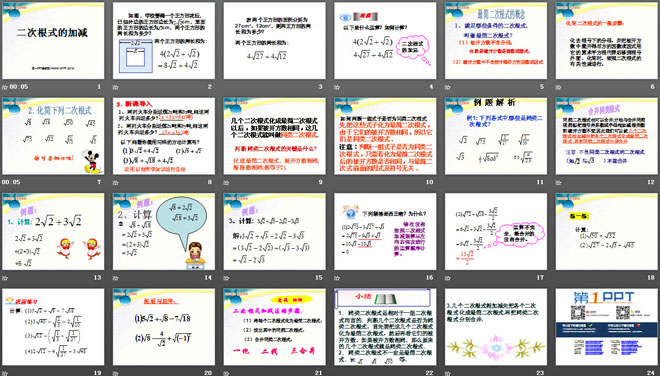Select slide 3 showing 4√27 + 4√12
This screenshot has height=376, width=660.
coord(274,41)
